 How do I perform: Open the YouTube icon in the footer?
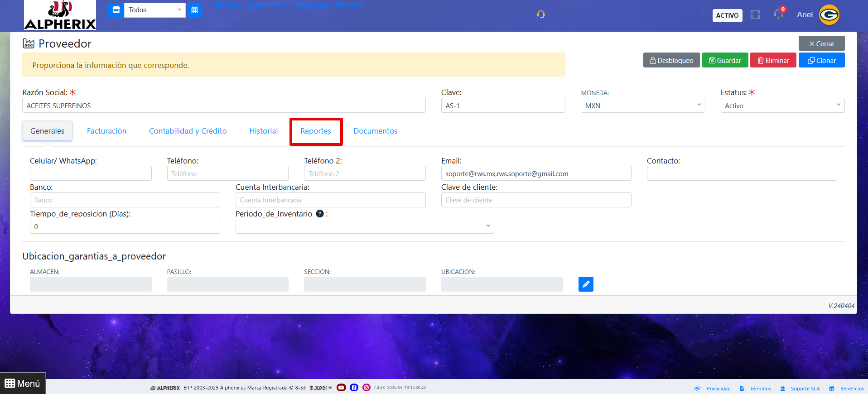(x=341, y=388)
